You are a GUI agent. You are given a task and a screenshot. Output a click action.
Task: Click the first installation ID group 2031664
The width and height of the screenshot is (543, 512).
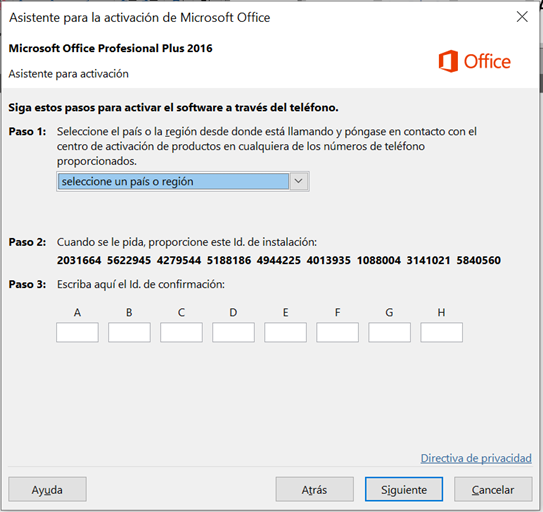coord(79,260)
